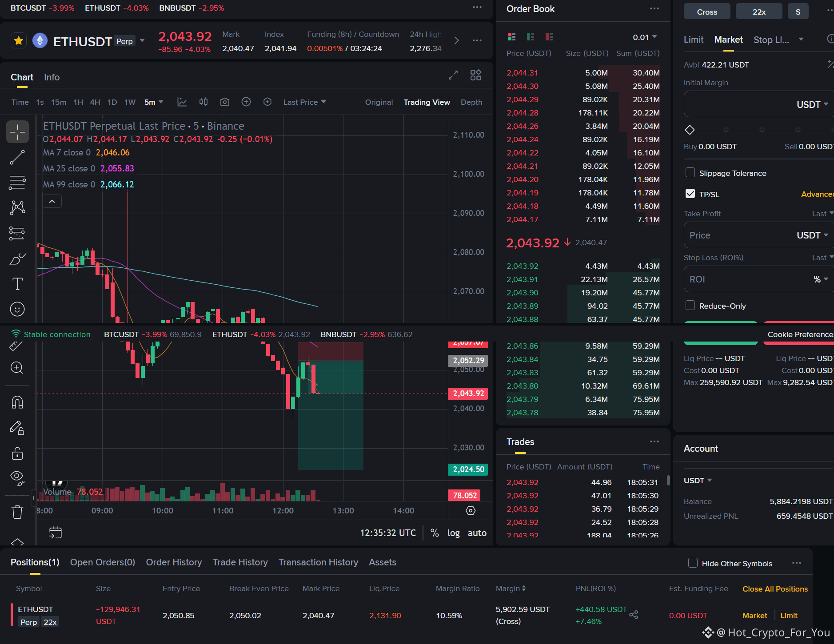The image size is (834, 644).
Task: Delete drawings with the trash icon
Action: pyautogui.click(x=17, y=512)
